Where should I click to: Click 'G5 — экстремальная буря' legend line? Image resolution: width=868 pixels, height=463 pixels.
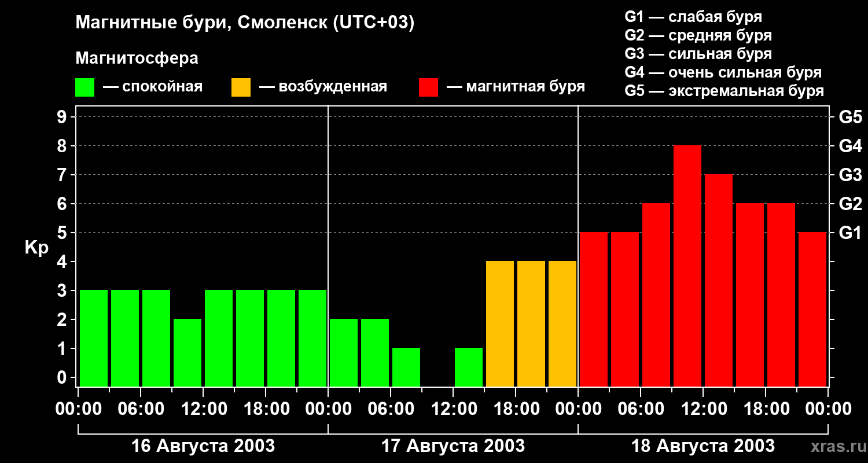tap(724, 91)
